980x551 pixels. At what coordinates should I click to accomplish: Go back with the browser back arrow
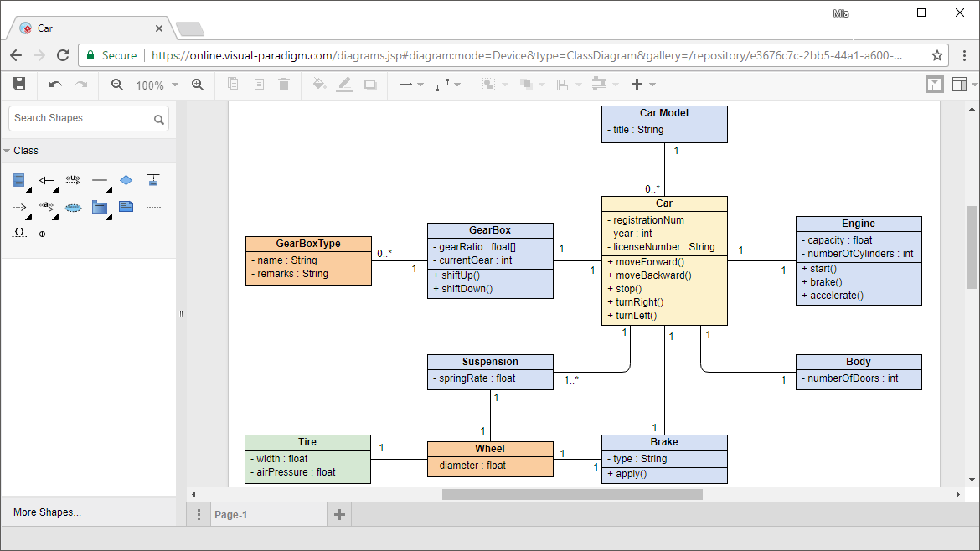(16, 55)
